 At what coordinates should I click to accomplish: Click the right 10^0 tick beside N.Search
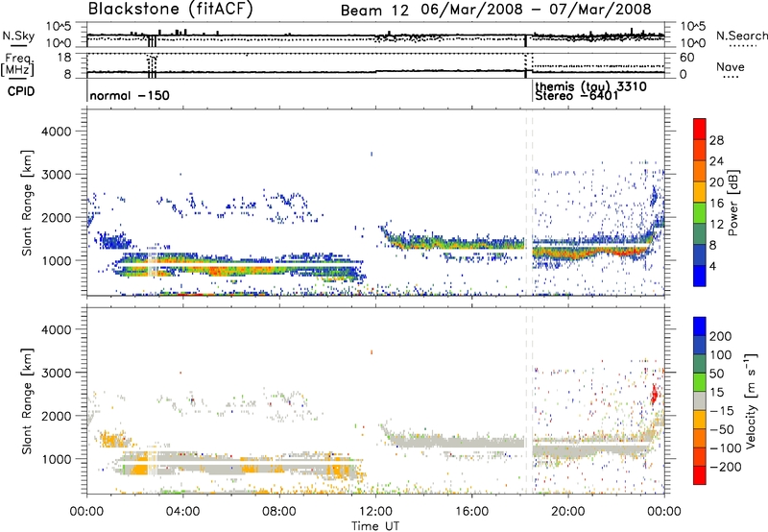click(x=693, y=43)
